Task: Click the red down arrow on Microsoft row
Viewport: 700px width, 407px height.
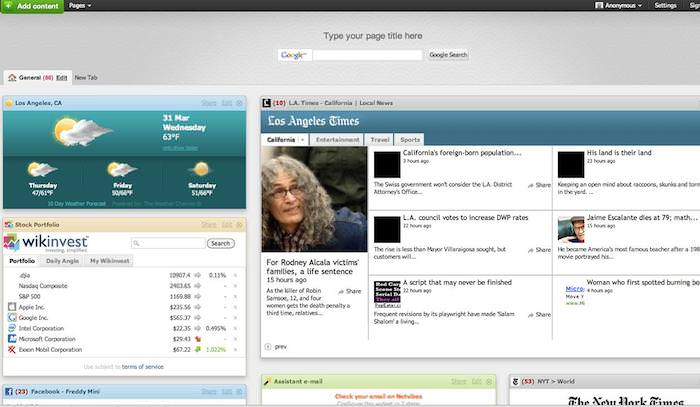Action: tap(197, 339)
